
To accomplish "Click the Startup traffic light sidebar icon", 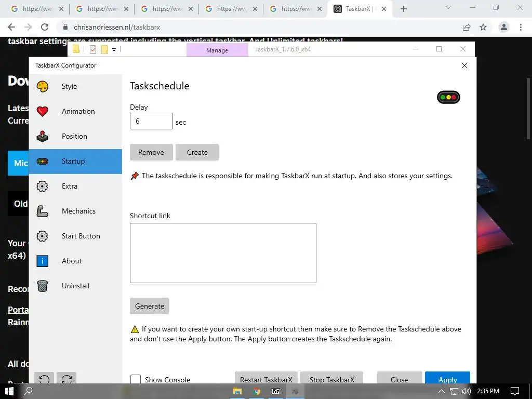I will (x=43, y=161).
